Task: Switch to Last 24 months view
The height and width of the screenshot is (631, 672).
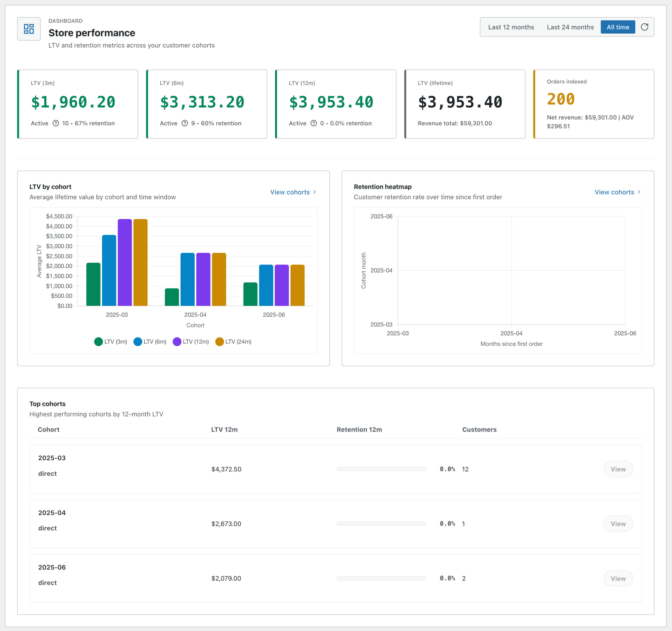Action: point(570,27)
